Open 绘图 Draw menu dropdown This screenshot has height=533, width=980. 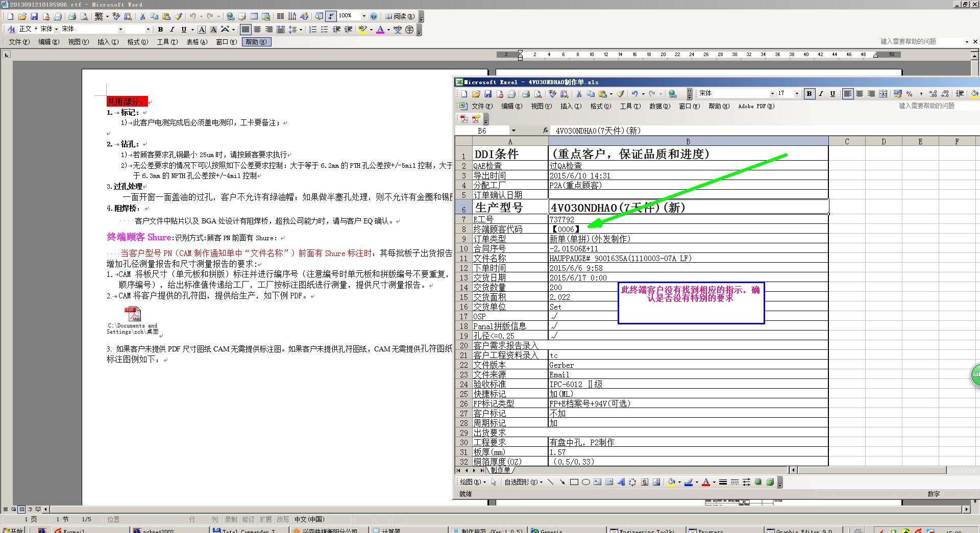473,482
